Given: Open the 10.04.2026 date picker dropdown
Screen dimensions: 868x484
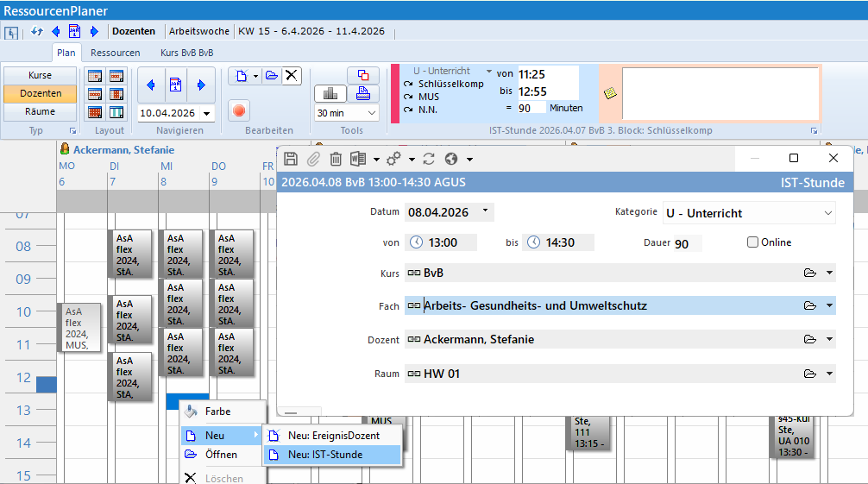Looking at the screenshot, I should (x=207, y=113).
